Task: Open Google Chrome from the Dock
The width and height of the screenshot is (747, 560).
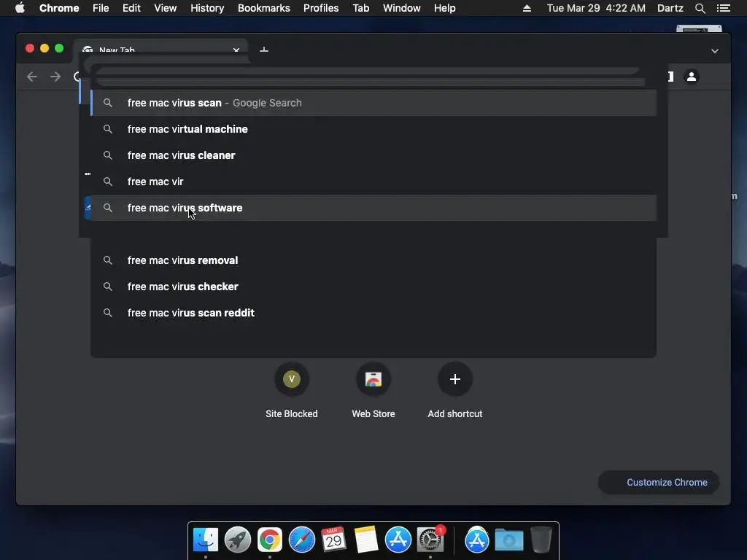Action: [270, 540]
